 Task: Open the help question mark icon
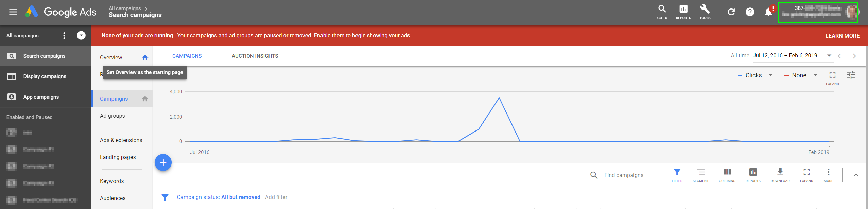(x=750, y=12)
